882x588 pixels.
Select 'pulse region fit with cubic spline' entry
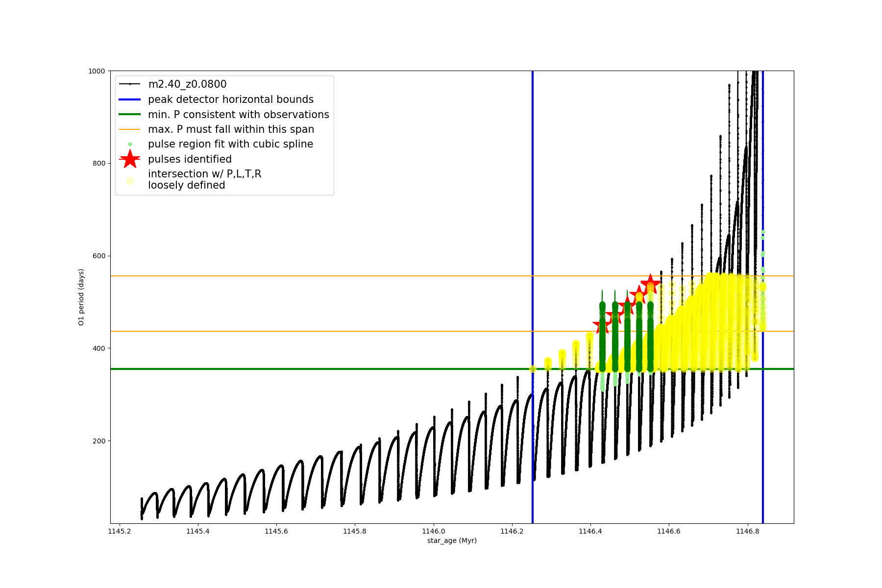(230, 144)
